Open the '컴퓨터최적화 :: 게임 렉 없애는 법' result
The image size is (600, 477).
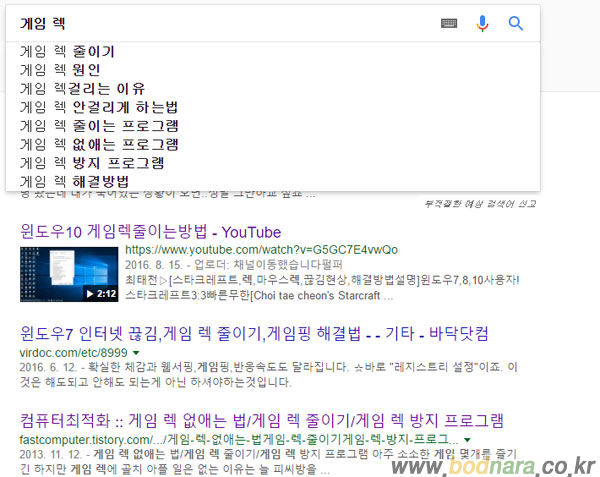(x=262, y=418)
